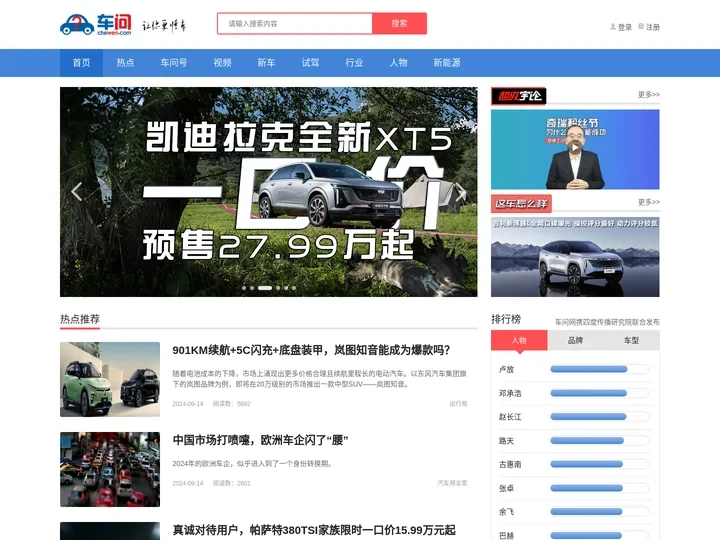Open 热点 navigation item
720x540 pixels.
click(125, 63)
